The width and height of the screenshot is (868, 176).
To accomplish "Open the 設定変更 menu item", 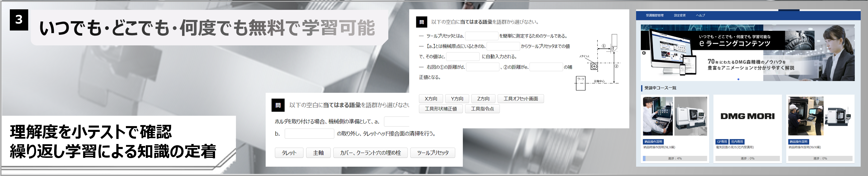I will click(x=680, y=16).
